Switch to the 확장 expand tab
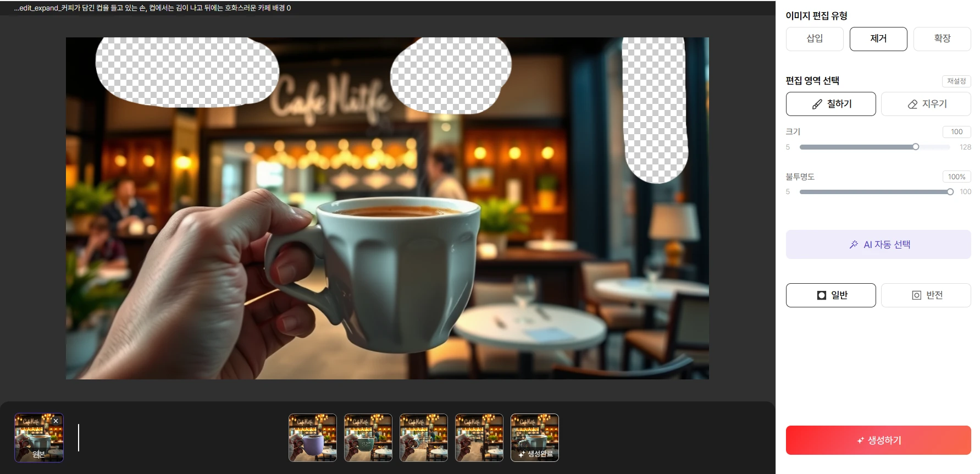 942,38
